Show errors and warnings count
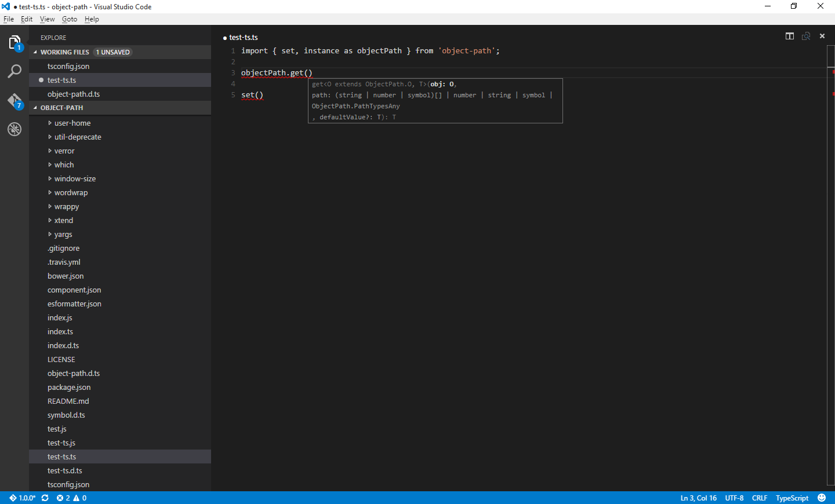 71,498
